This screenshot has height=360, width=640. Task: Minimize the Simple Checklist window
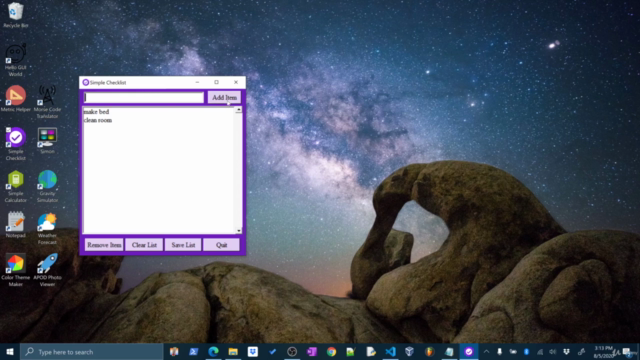click(197, 82)
